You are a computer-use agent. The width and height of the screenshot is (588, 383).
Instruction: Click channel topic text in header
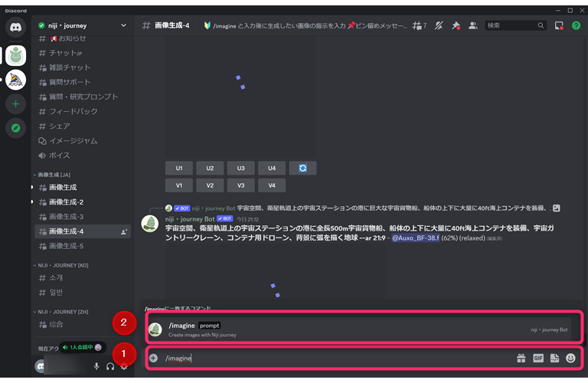click(305, 25)
